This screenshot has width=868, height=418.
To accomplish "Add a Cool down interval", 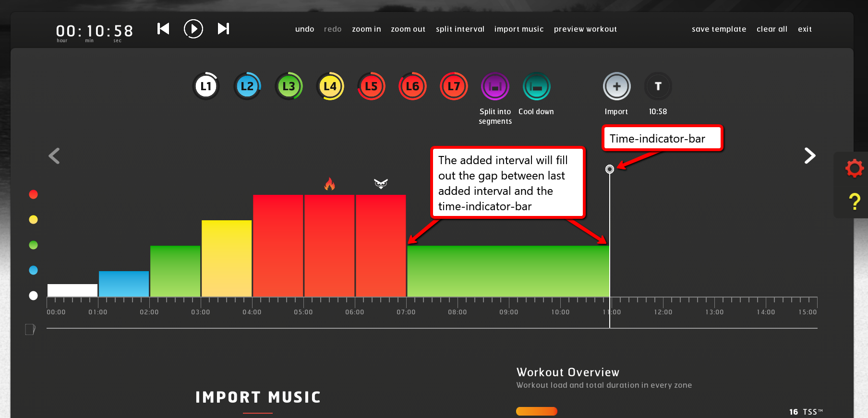I will (536, 86).
